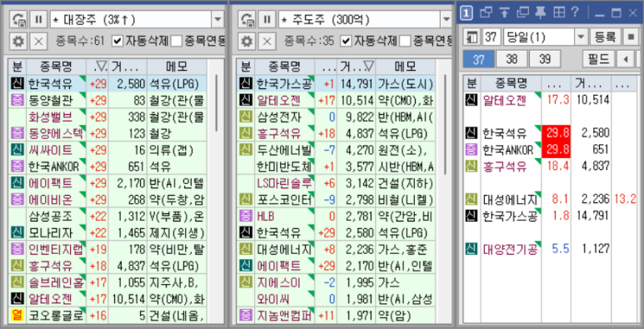Click the vertical scrollbar of the 주도주 list
The width and height of the screenshot is (644, 329).
(x=444, y=125)
